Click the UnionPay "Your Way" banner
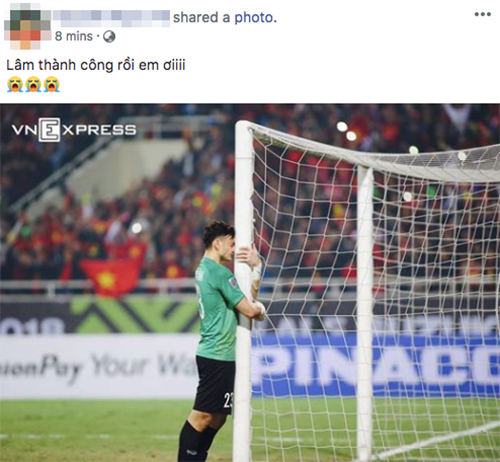The width and height of the screenshot is (500, 462). 98,366
